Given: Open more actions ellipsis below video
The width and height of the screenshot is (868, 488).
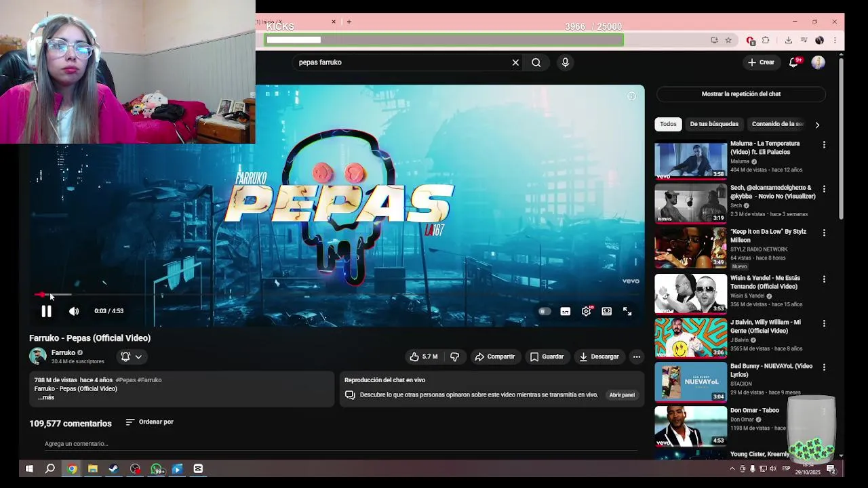Looking at the screenshot, I should click(x=636, y=357).
